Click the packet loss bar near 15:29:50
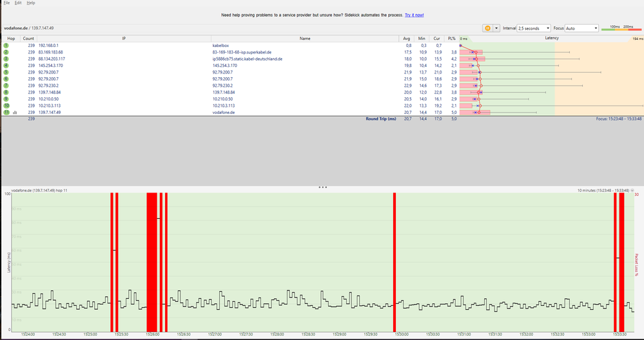Screen dimensions: 644x340 (395, 262)
